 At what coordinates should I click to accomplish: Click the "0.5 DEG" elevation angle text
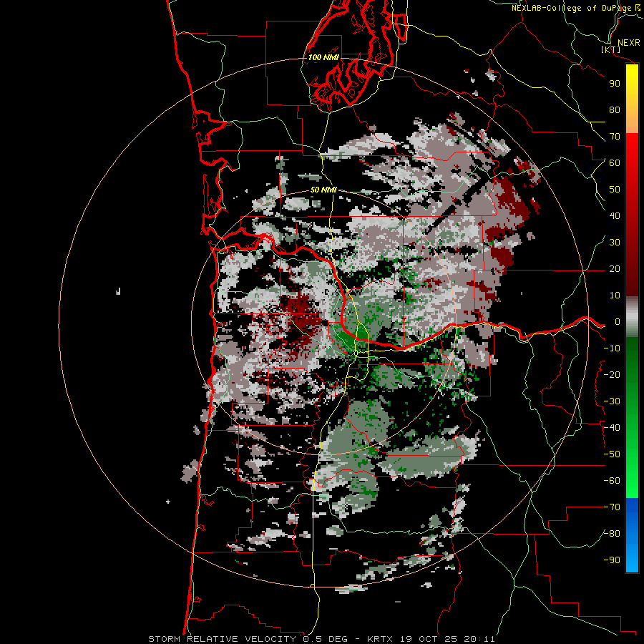(325, 639)
